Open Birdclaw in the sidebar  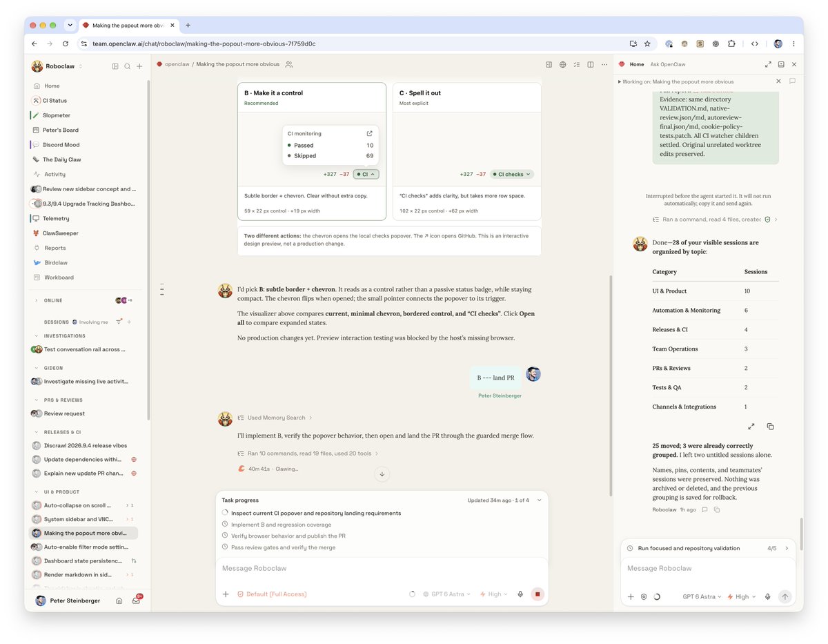click(55, 262)
